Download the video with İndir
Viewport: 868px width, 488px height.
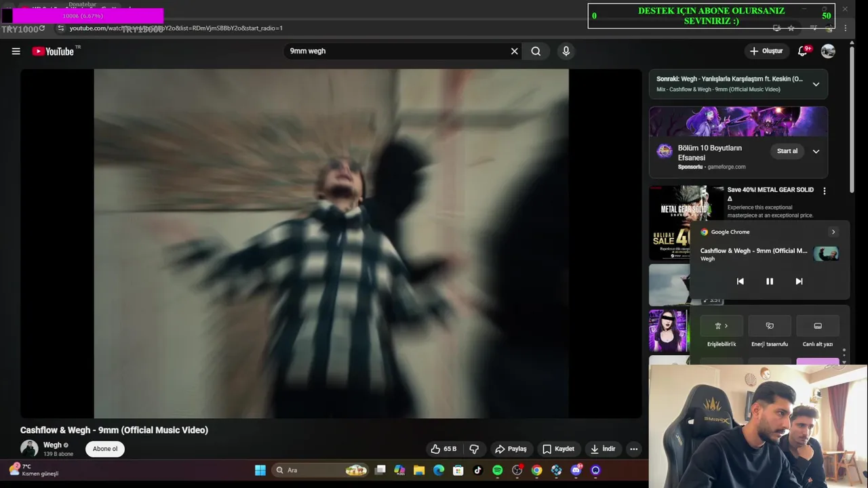tap(602, 449)
